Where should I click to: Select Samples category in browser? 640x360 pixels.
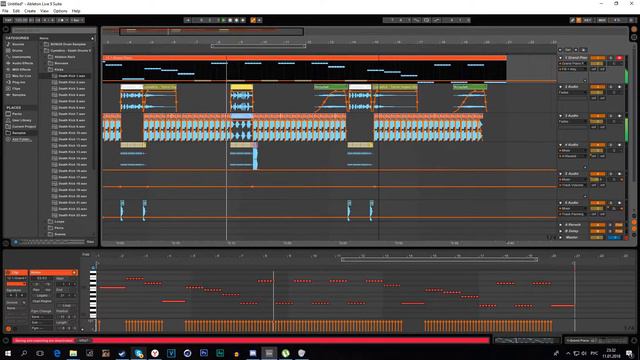19,95
